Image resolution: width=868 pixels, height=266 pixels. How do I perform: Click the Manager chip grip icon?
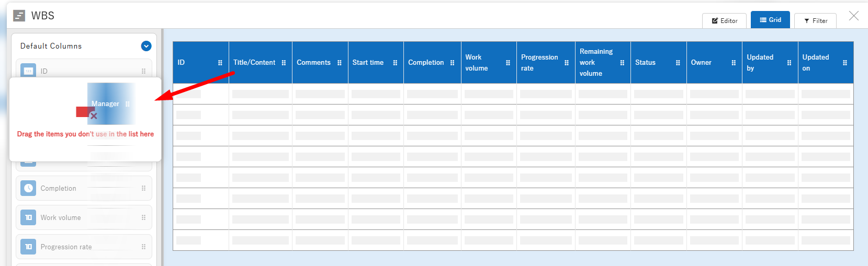pyautogui.click(x=128, y=104)
